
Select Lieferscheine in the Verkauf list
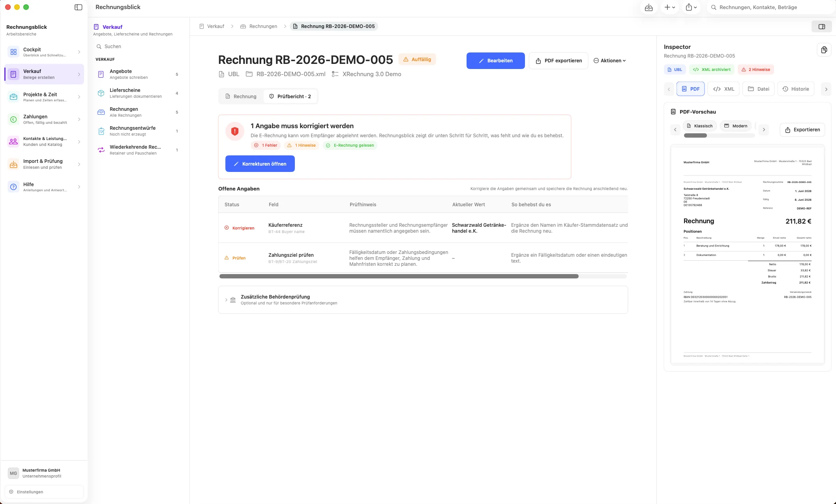(138, 93)
